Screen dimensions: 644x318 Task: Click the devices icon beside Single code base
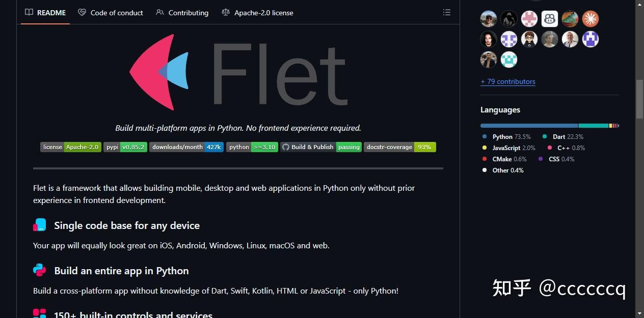click(x=40, y=225)
